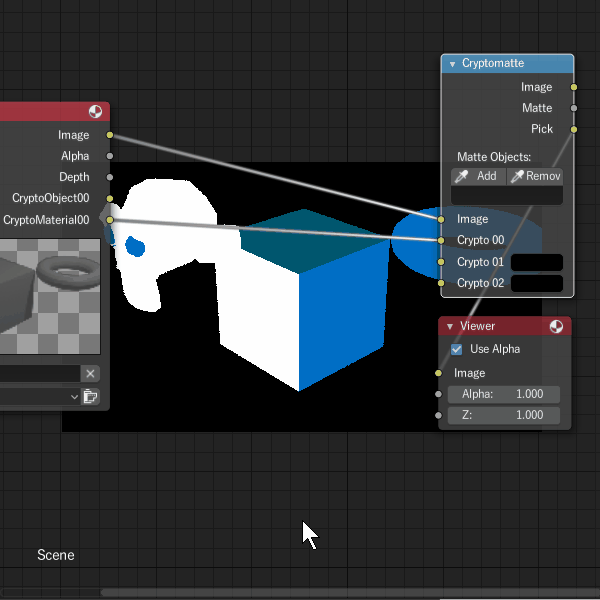Click the Crypto 01 input socket

pyautogui.click(x=441, y=262)
